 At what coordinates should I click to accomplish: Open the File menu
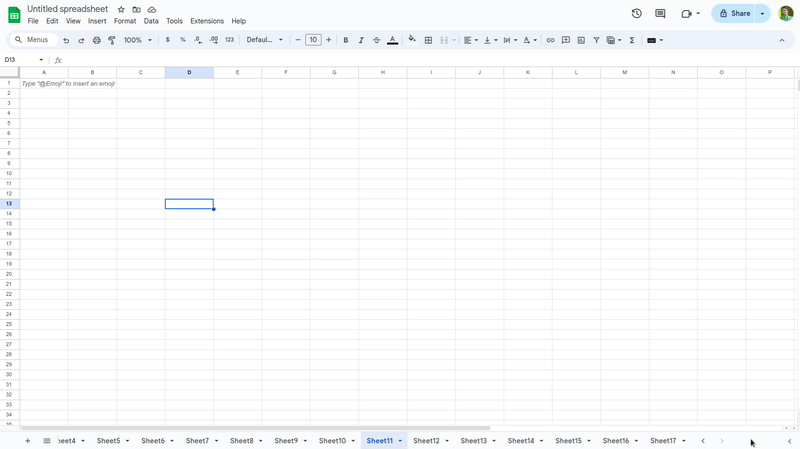33,21
